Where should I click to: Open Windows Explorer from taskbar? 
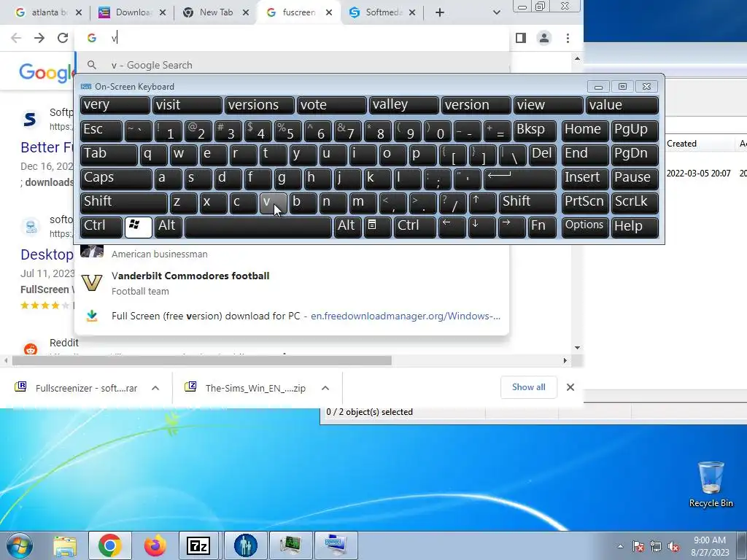pos(65,545)
